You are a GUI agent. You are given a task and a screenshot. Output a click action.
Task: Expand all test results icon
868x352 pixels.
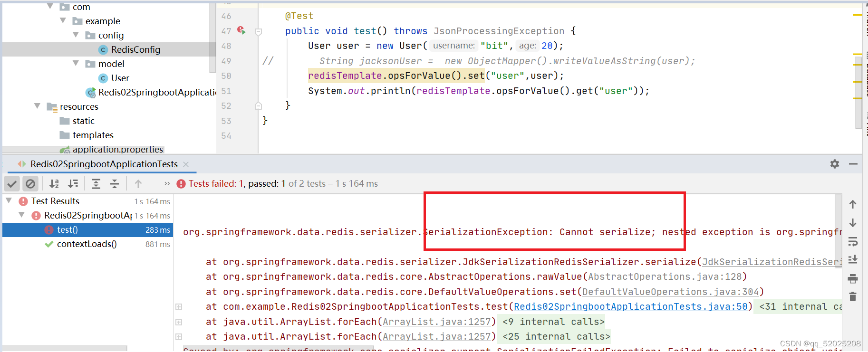point(96,184)
